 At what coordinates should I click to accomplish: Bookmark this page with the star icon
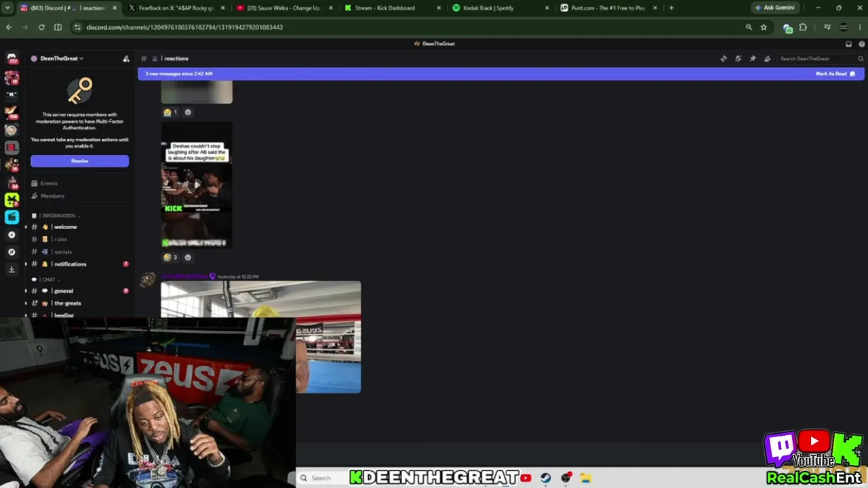click(x=764, y=27)
